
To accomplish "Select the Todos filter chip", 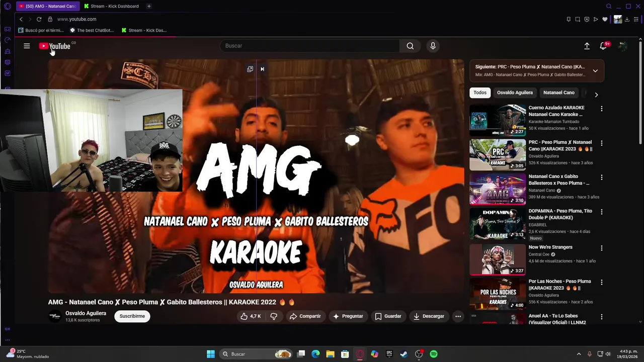I will coord(480,93).
